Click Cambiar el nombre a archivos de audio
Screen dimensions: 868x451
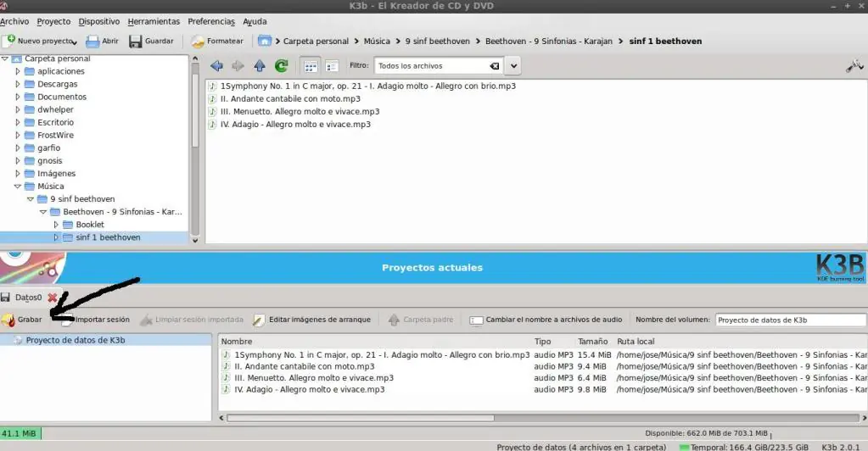coord(546,320)
